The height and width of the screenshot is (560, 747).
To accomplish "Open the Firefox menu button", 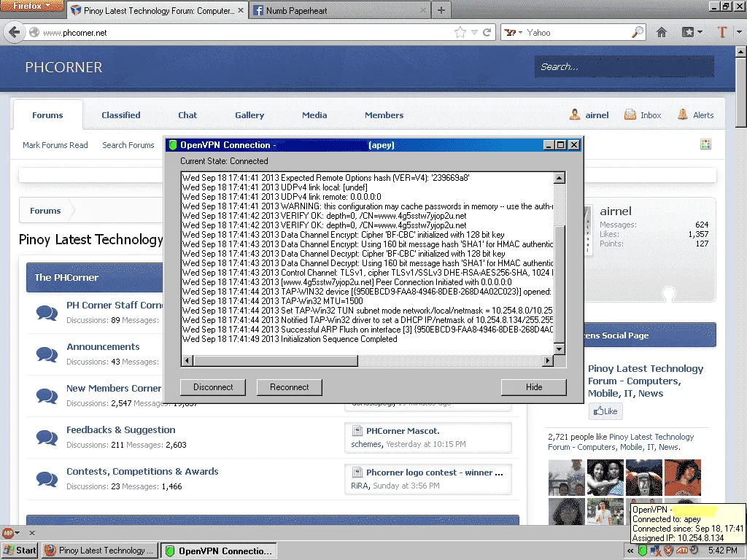I will coord(31,6).
